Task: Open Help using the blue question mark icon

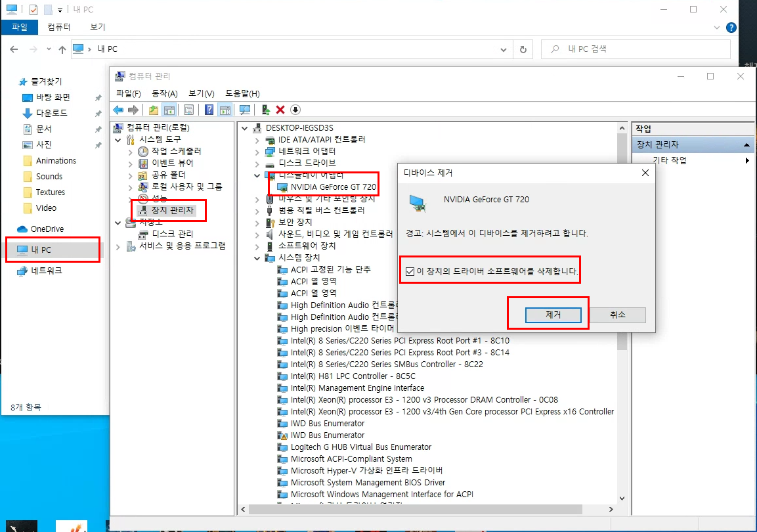Action: 209,109
